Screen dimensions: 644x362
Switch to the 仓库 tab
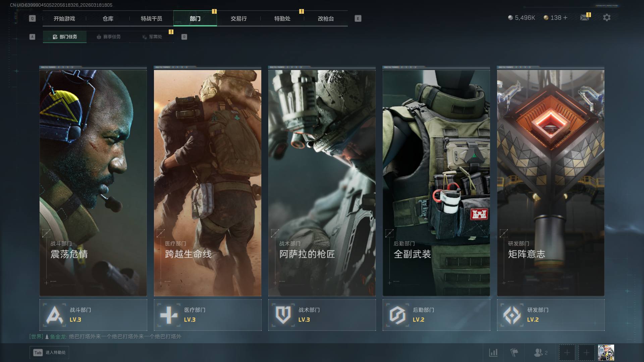pyautogui.click(x=108, y=19)
